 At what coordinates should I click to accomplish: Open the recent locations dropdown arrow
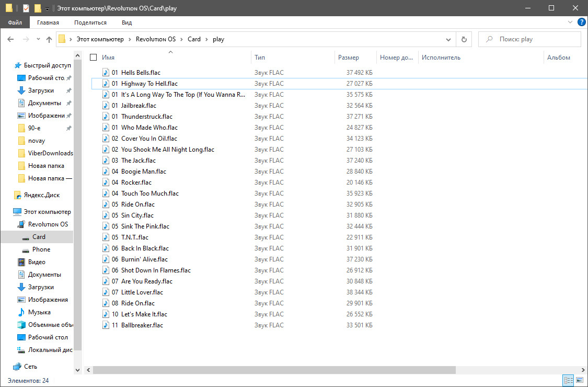(38, 39)
